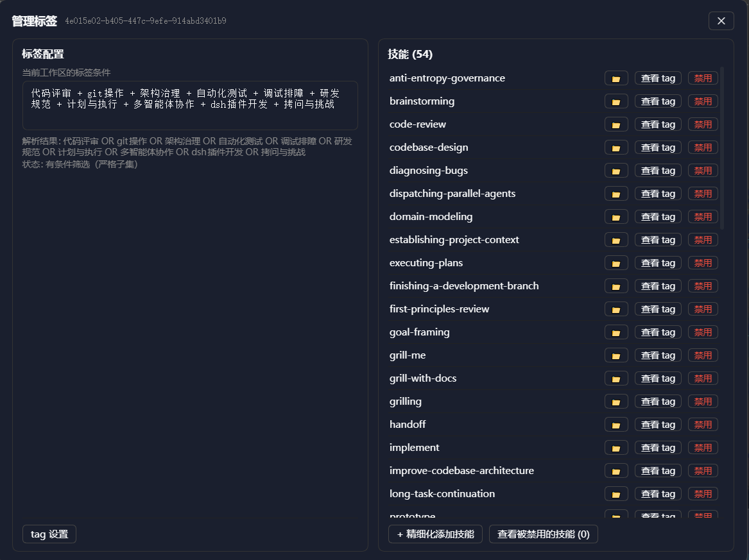Open folder for grill-me skill
The width and height of the screenshot is (749, 560).
[616, 355]
